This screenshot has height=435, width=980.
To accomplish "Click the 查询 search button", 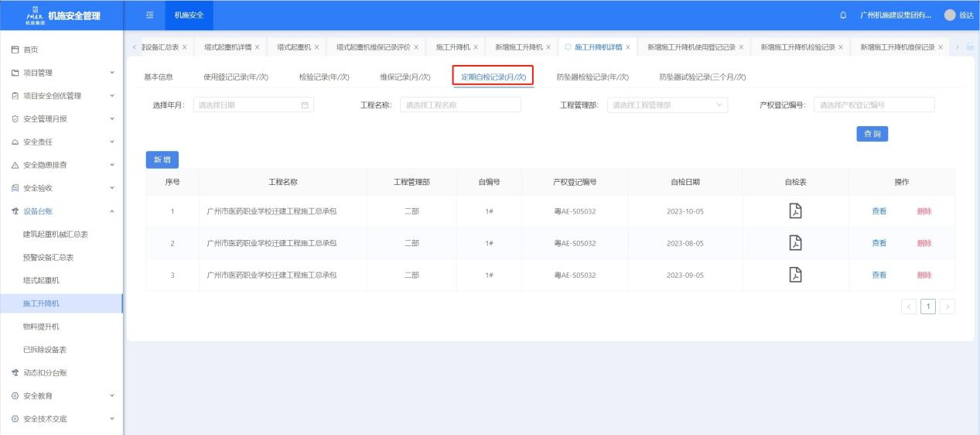I will tap(871, 134).
